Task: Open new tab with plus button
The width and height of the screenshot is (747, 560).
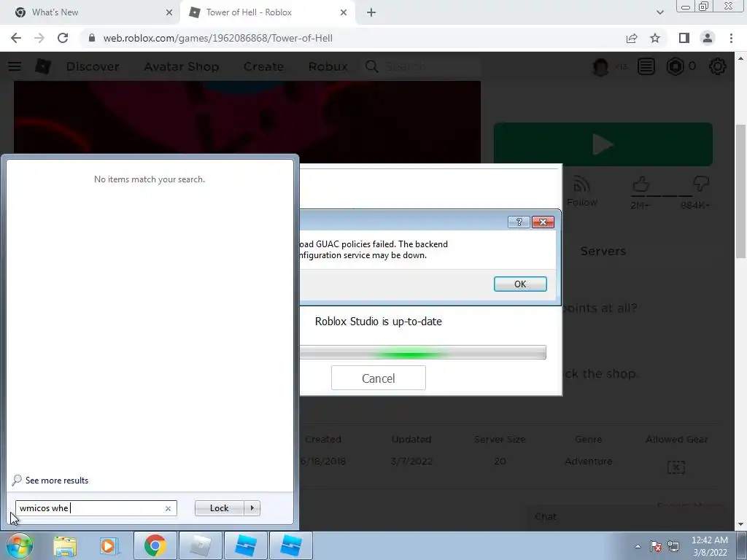Action: [371, 12]
